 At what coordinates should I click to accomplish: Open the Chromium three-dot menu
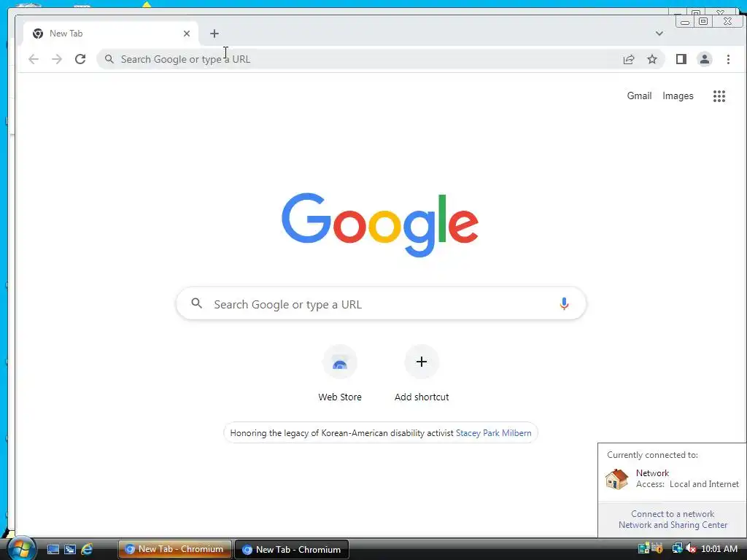tap(728, 59)
